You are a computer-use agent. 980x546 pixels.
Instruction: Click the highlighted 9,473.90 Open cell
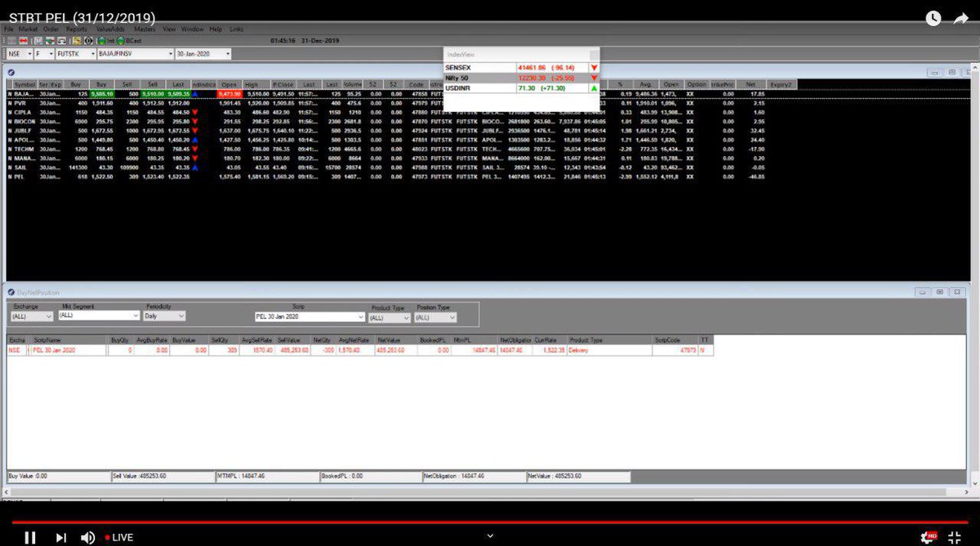pyautogui.click(x=229, y=94)
